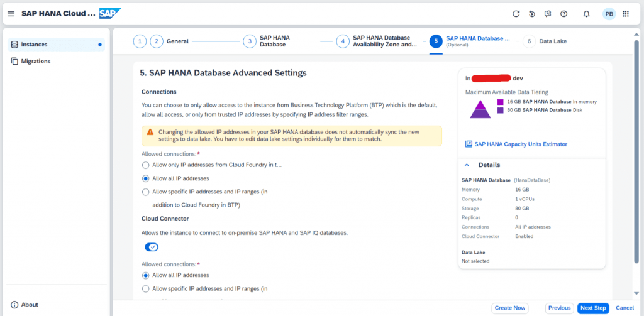
Task: Go to step 3 SAP HANA Database
Action: click(250, 41)
